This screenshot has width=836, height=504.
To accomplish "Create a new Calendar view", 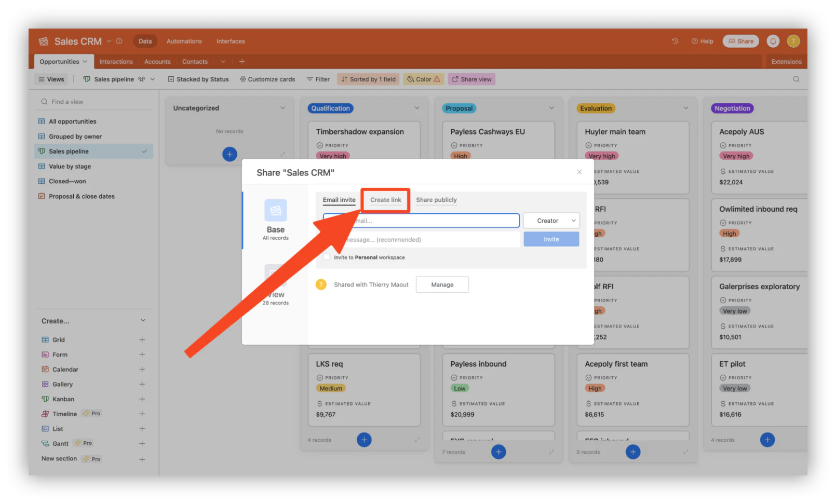I will (x=142, y=370).
